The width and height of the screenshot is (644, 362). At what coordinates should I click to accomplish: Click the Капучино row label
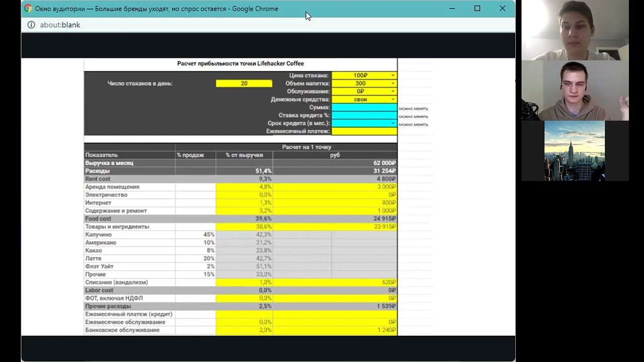click(x=98, y=235)
